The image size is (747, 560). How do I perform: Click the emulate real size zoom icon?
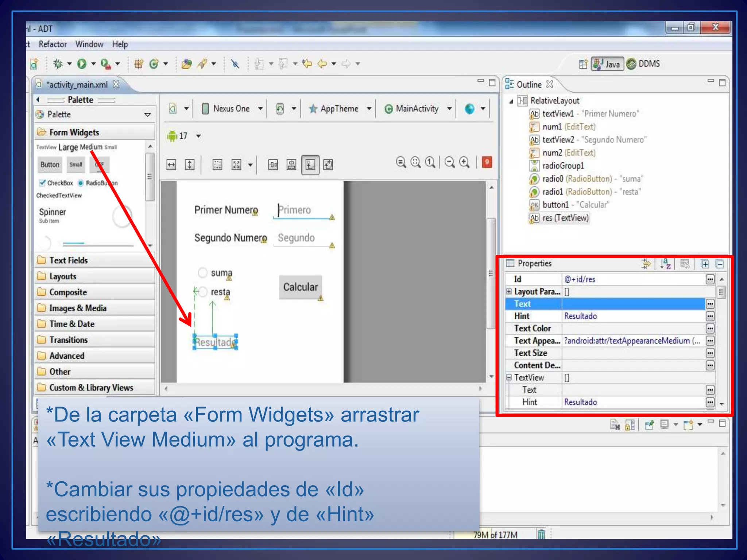(401, 162)
